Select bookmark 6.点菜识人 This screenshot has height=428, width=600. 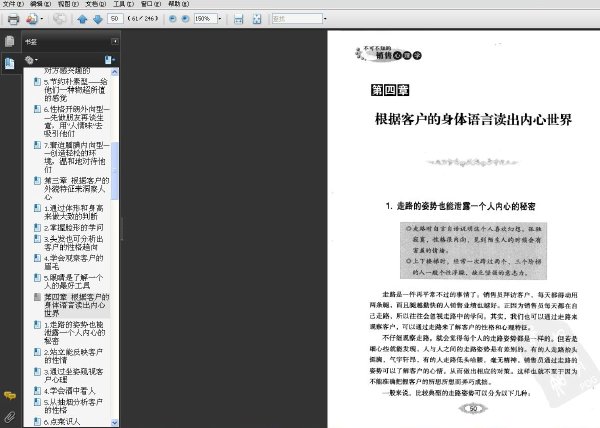tap(62, 421)
